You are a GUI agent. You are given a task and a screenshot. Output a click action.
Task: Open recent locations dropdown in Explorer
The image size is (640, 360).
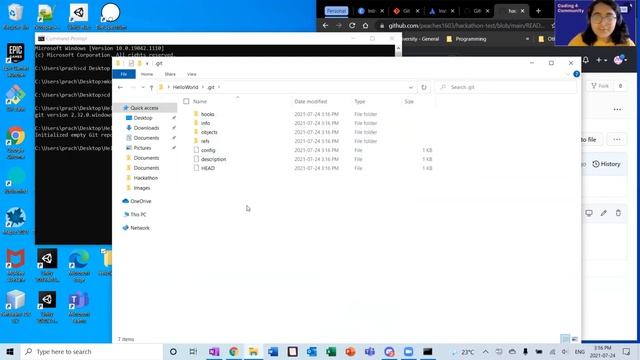tap(143, 87)
